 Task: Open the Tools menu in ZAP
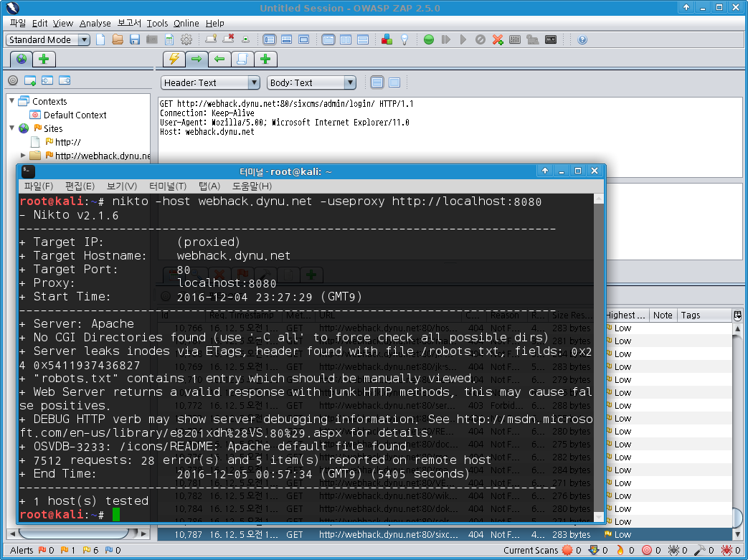[x=157, y=23]
